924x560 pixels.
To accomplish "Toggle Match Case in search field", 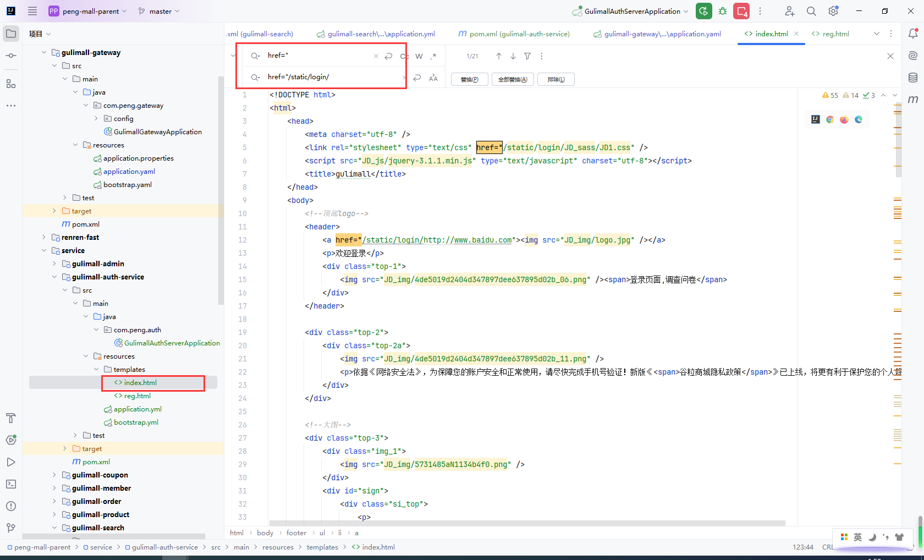I will (x=404, y=56).
